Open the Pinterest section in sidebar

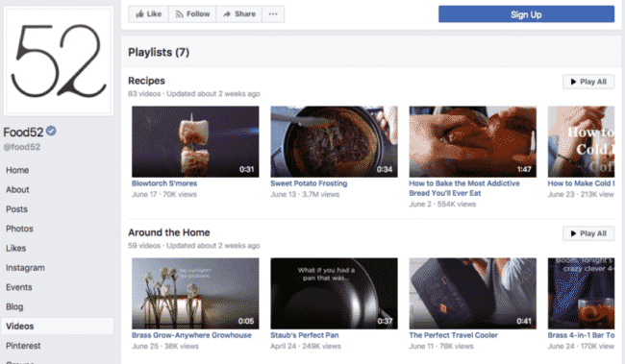click(23, 346)
